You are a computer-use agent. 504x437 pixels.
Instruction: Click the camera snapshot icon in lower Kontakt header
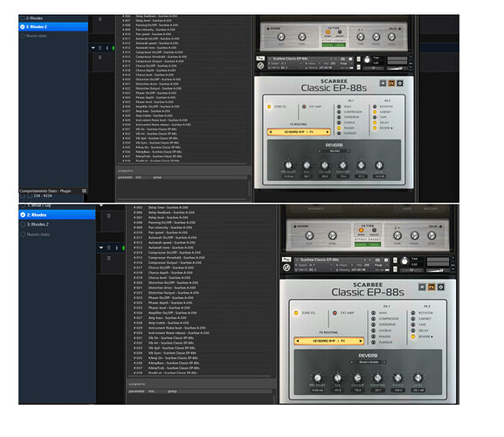[377, 260]
